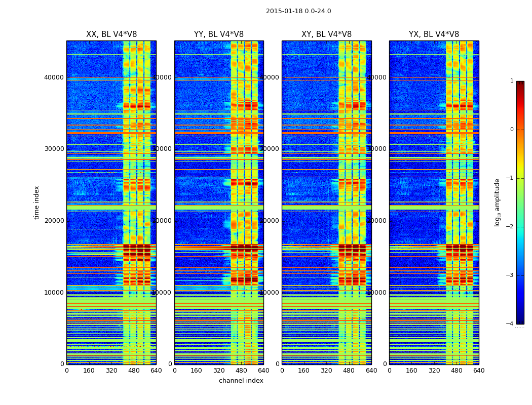The width and height of the screenshot is (532, 405).
Task: Click the 480 tick label under the XX panel
Action: [x=134, y=371]
